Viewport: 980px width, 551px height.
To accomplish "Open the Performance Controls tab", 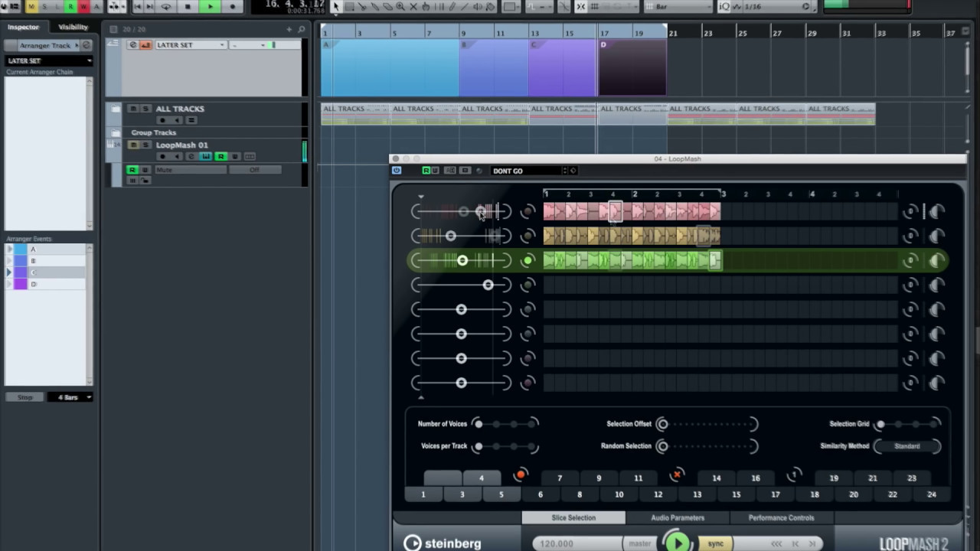I will pos(781,518).
